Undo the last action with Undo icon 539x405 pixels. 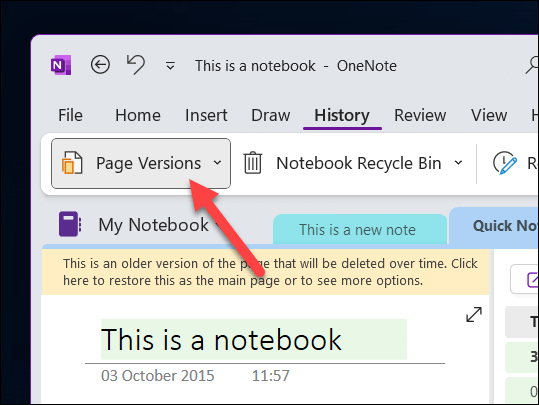coord(135,65)
